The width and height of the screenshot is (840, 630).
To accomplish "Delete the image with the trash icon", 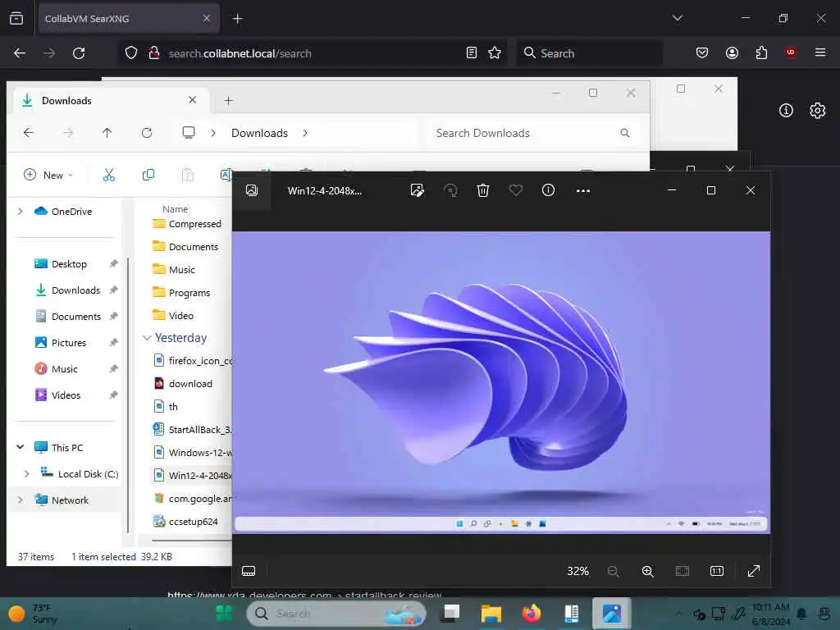I will 482,190.
